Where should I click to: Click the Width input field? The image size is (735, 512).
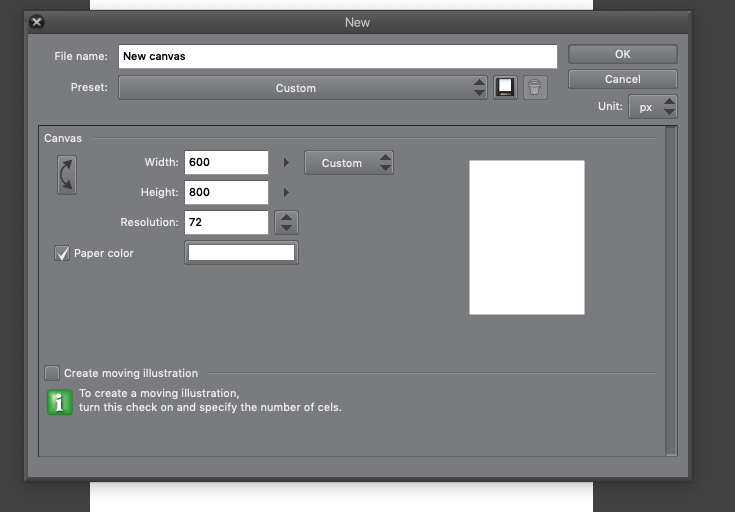click(226, 163)
